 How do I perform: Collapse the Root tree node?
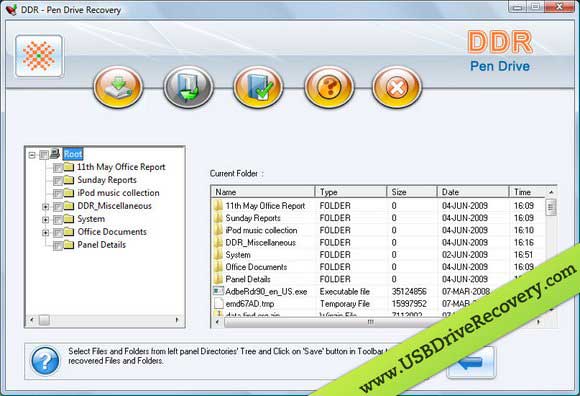click(32, 155)
